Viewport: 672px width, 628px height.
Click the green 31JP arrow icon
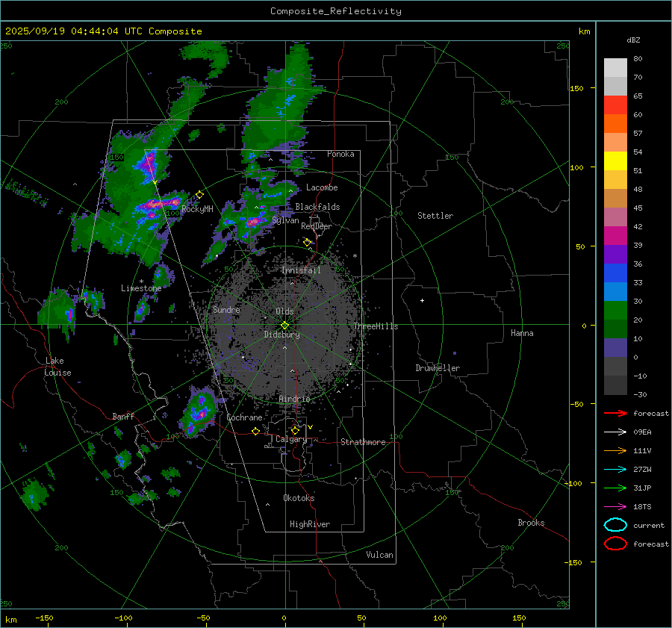(x=615, y=488)
